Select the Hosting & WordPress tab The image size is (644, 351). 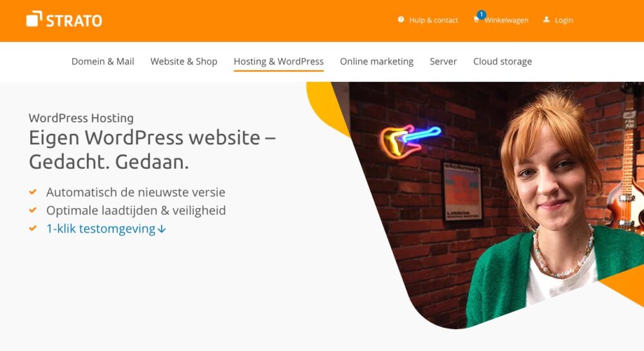point(278,62)
